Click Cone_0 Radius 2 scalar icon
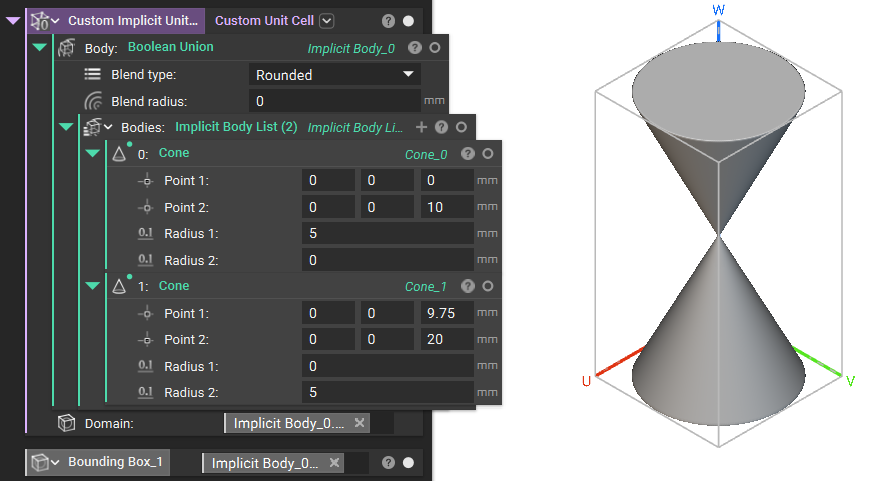The image size is (874, 481). pyautogui.click(x=145, y=260)
